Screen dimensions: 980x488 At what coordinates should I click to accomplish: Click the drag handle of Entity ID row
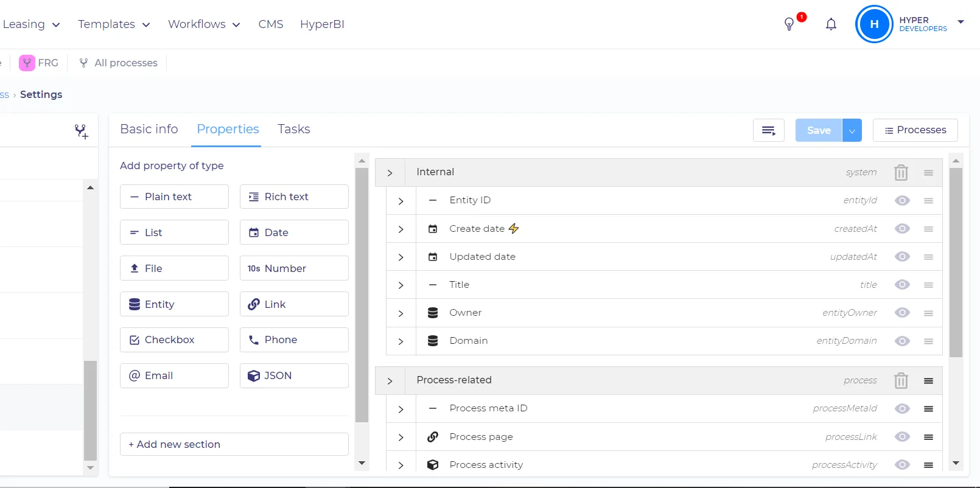[x=928, y=201]
